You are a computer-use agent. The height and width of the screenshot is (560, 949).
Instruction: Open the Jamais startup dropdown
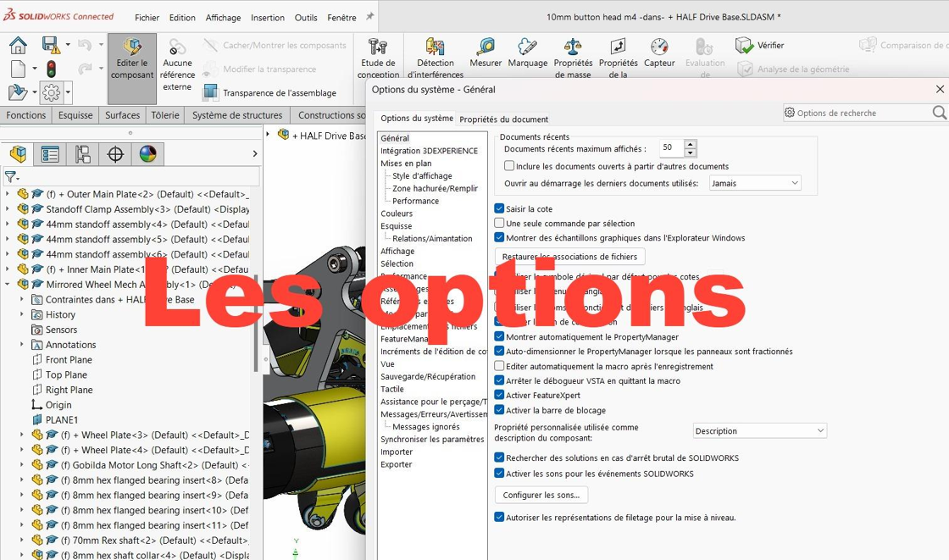coord(755,183)
